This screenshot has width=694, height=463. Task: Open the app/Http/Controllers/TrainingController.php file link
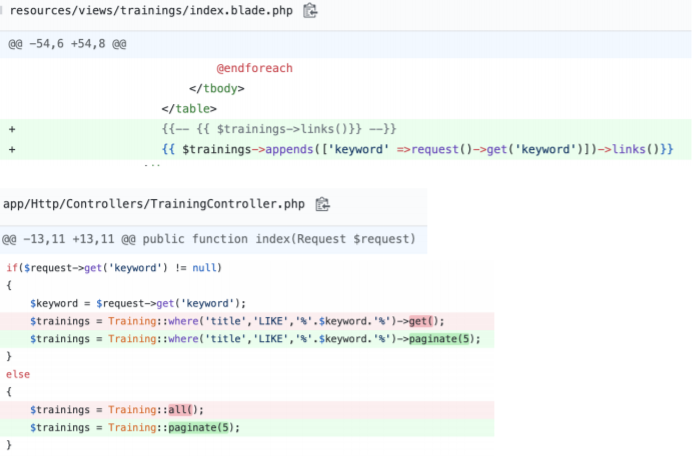pos(153,205)
